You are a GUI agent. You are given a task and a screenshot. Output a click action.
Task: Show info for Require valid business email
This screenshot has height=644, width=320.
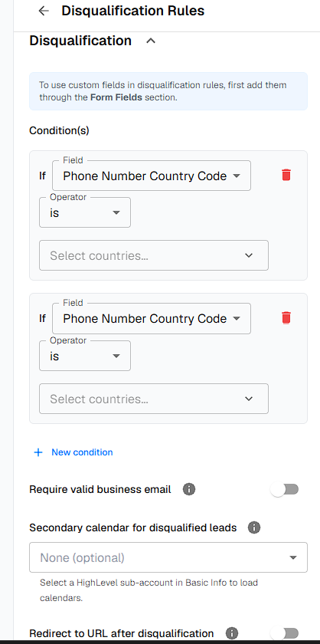[x=189, y=489]
